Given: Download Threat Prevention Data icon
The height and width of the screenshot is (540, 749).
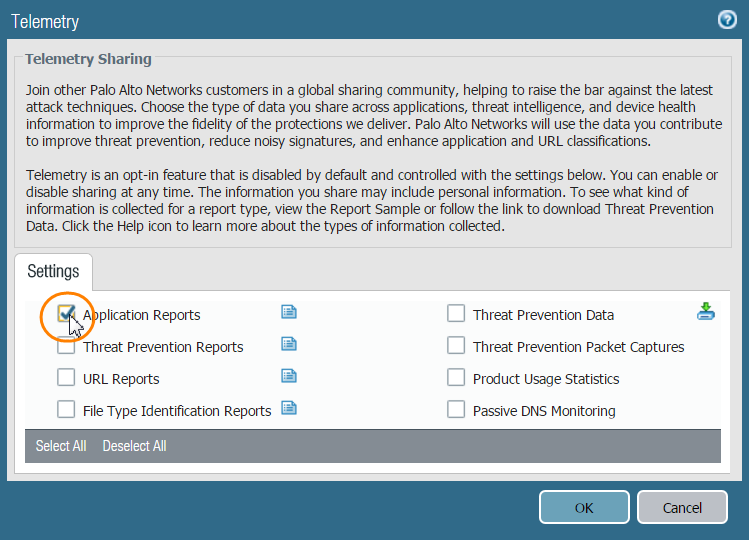Looking at the screenshot, I should 706,312.
